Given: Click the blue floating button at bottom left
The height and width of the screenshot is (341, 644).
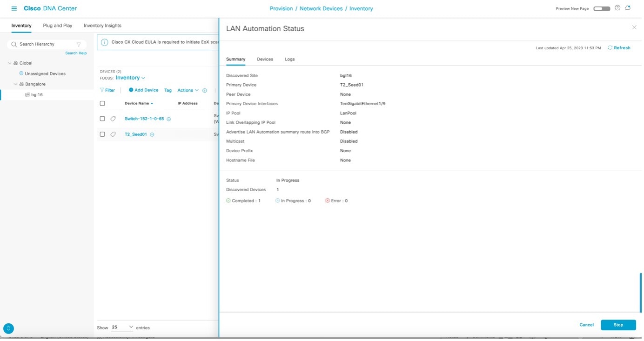Looking at the screenshot, I should point(8,328).
